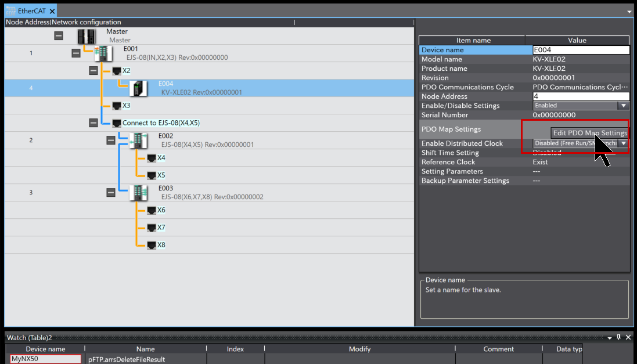Collapse the E001 node branch
The width and height of the screenshot is (637, 364).
(76, 53)
